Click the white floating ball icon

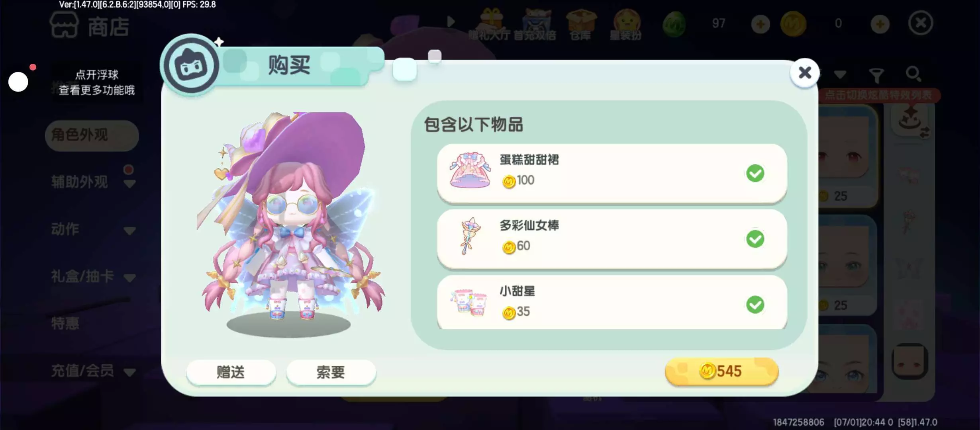click(18, 82)
